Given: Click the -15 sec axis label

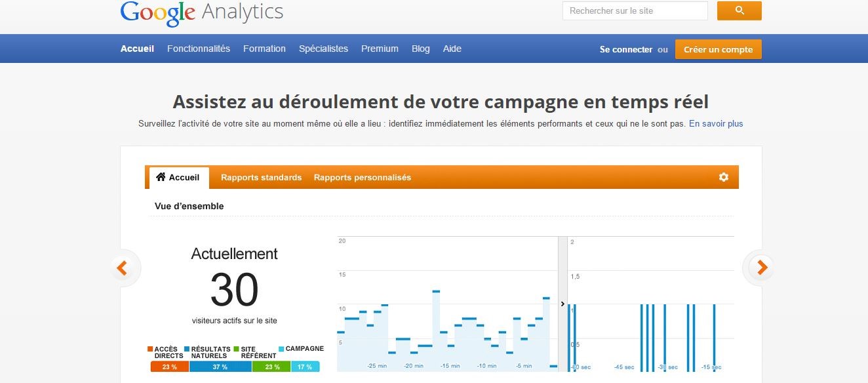Looking at the screenshot, I should (x=711, y=367).
